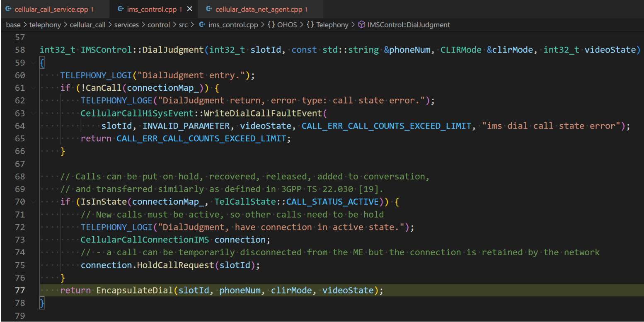This screenshot has width=644, height=322.
Task: Close the ims_control.cpp tab
Action: point(190,9)
